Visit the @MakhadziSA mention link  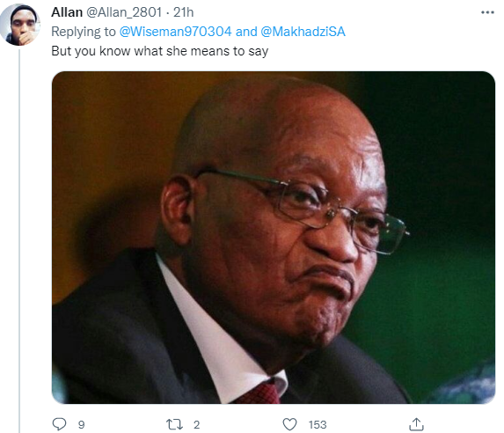303,32
